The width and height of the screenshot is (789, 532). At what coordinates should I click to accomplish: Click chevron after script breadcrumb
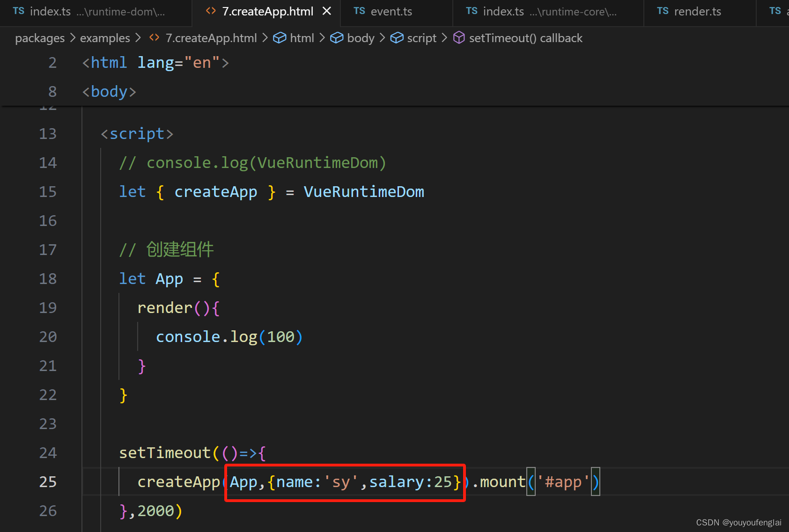[x=444, y=37]
